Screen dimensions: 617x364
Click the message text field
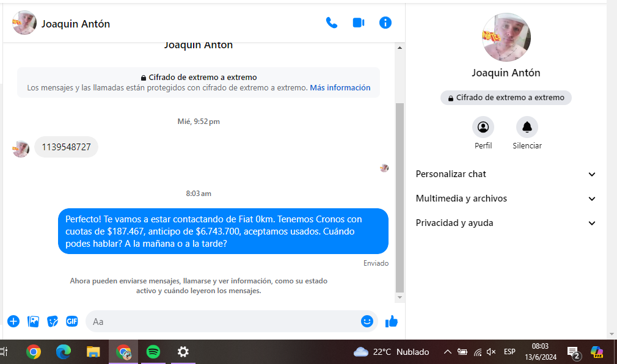coord(223,321)
